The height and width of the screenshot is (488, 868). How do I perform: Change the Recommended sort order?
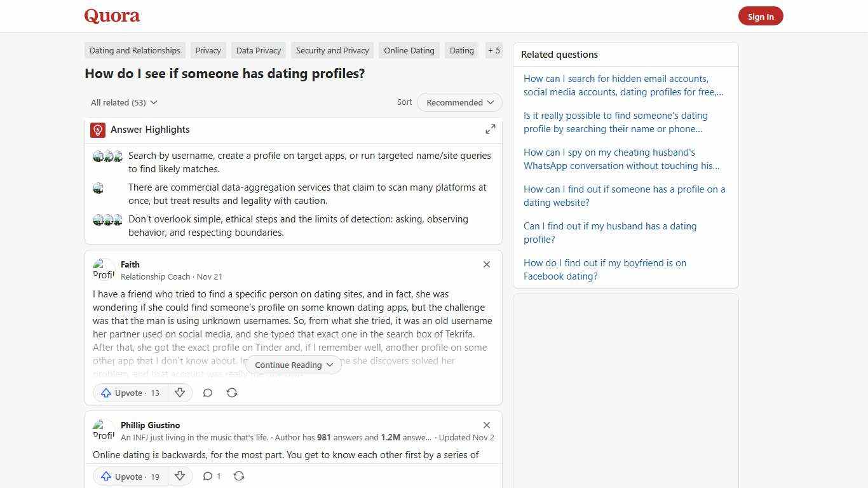click(x=459, y=102)
